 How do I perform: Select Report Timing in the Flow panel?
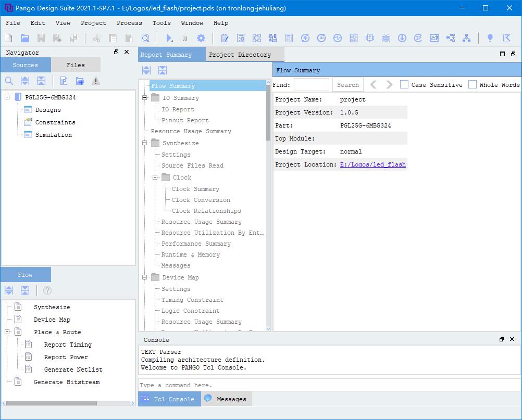click(x=68, y=345)
